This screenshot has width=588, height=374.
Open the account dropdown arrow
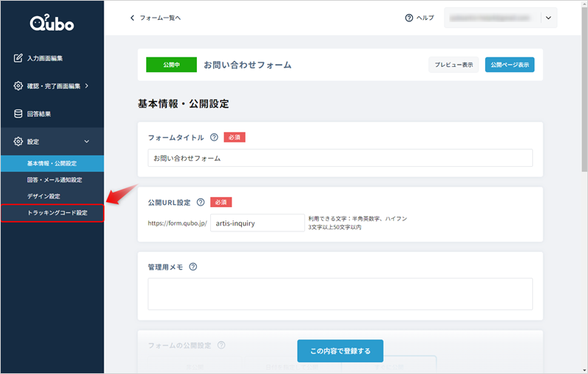click(x=548, y=18)
